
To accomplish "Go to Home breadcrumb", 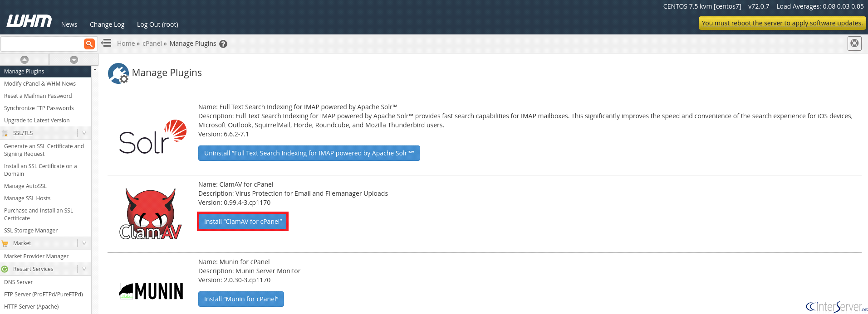I will tap(126, 43).
